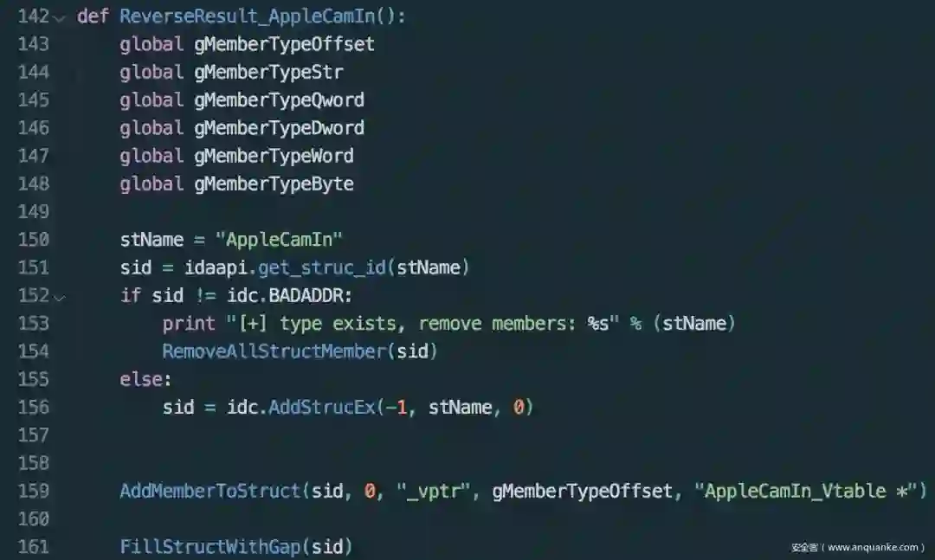This screenshot has height=560, width=935.
Task: Click line number 150 in gutter
Action: (34, 240)
